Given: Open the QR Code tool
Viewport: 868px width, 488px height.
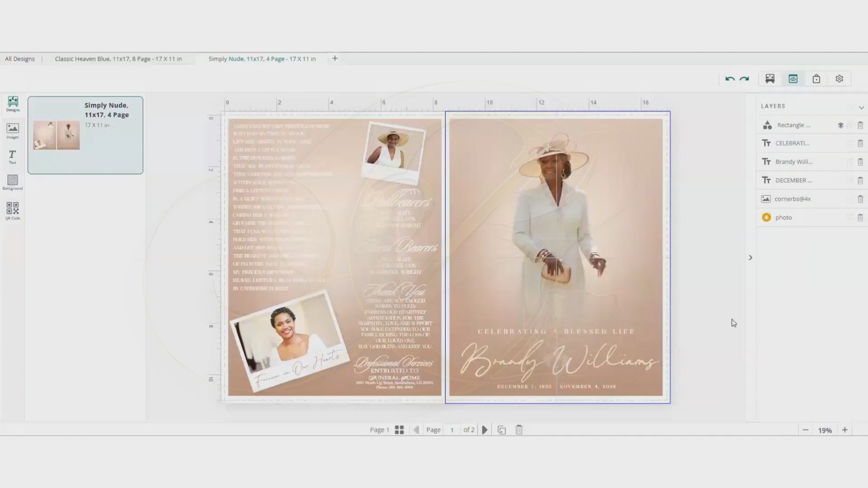Looking at the screenshot, I should click(13, 211).
